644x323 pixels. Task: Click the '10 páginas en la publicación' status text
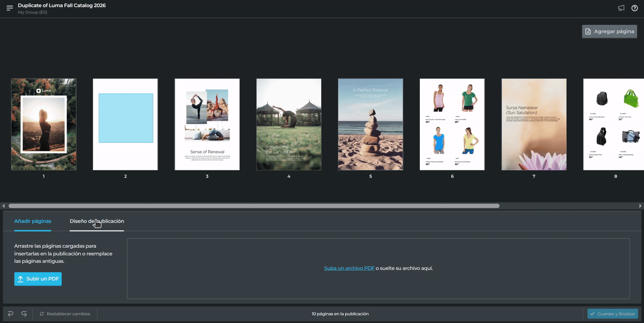[x=340, y=314]
